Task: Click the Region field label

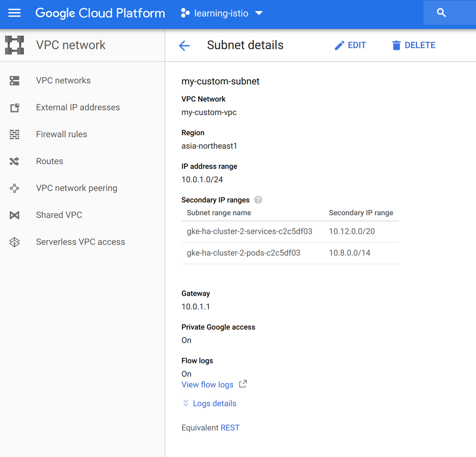Action: coord(193,133)
